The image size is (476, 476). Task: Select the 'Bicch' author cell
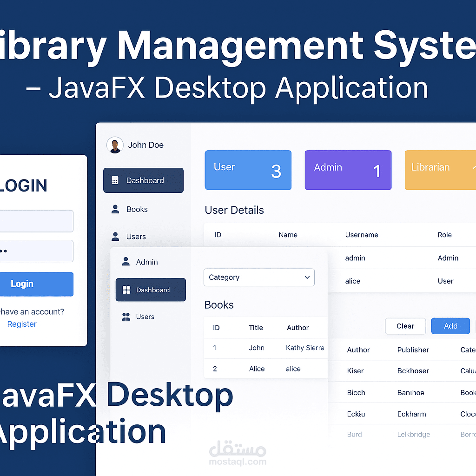click(x=356, y=393)
